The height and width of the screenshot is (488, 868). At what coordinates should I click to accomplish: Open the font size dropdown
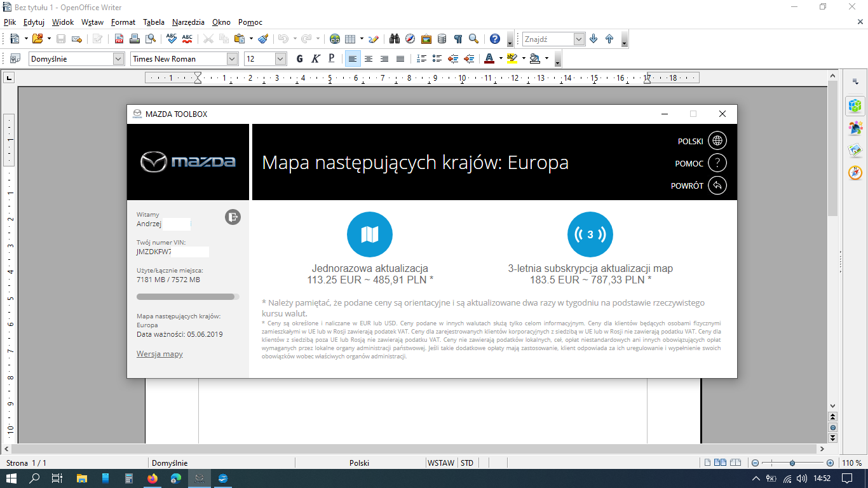280,58
